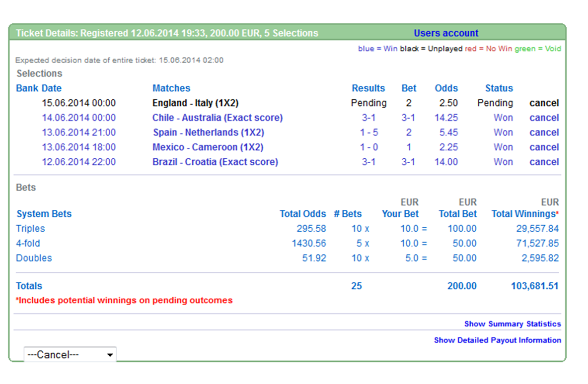Click the Status column header
This screenshot has width=588, height=384.
499,88
